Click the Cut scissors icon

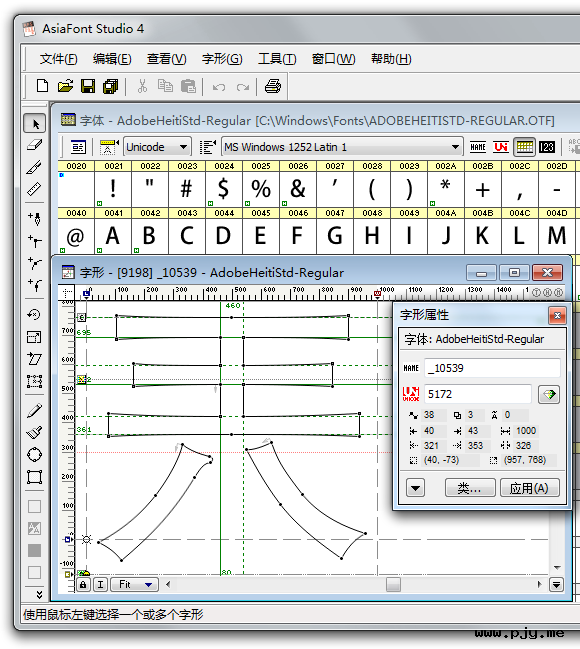(142, 86)
